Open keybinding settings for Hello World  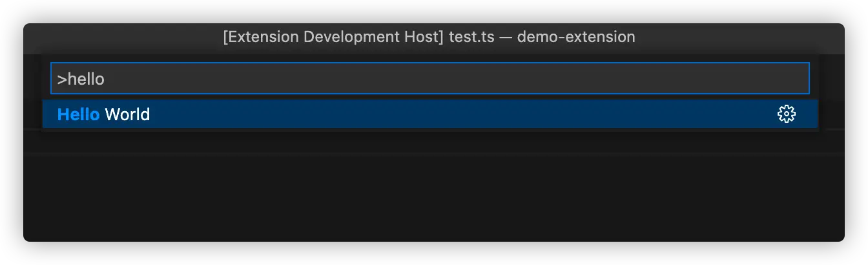pyautogui.click(x=786, y=114)
